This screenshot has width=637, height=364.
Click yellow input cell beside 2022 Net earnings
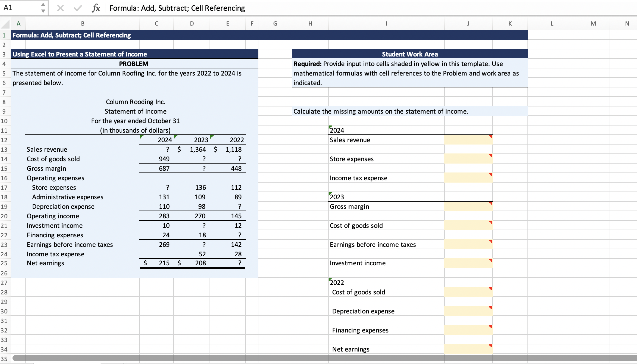tap(468, 349)
